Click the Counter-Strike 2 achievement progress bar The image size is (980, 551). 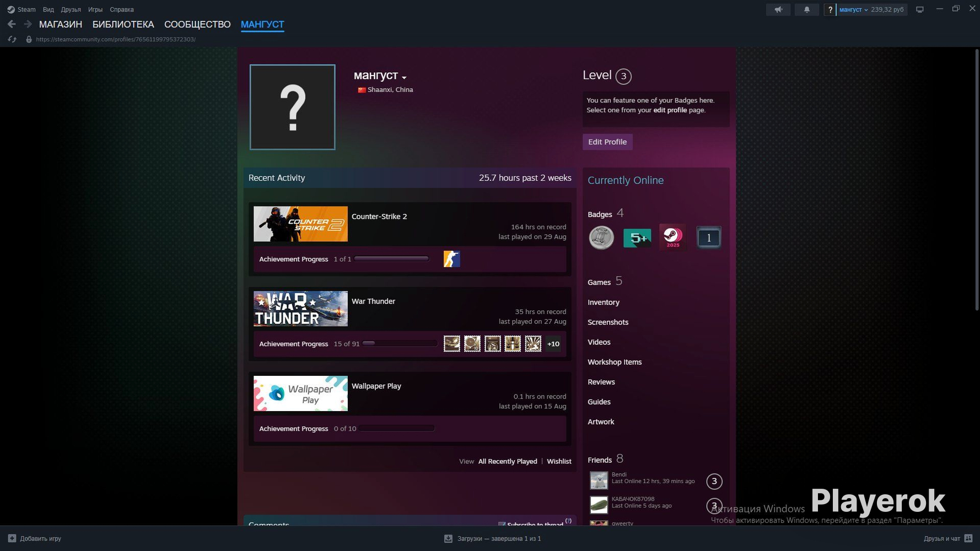click(x=392, y=258)
